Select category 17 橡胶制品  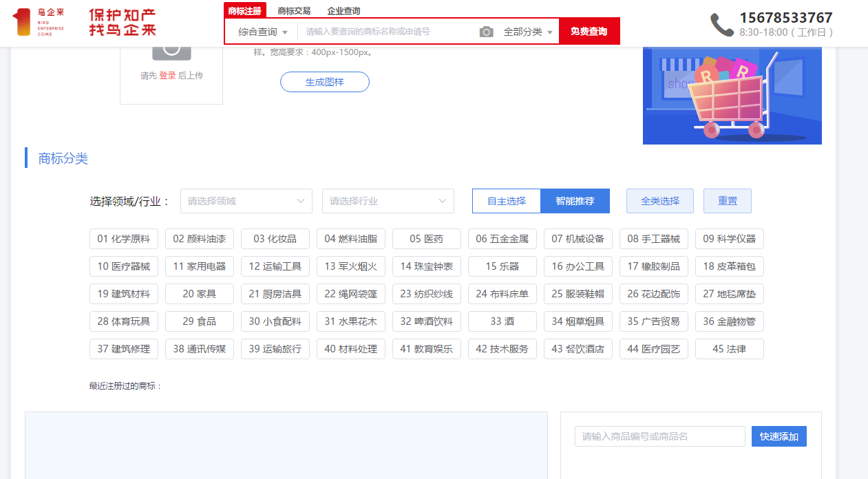(654, 266)
